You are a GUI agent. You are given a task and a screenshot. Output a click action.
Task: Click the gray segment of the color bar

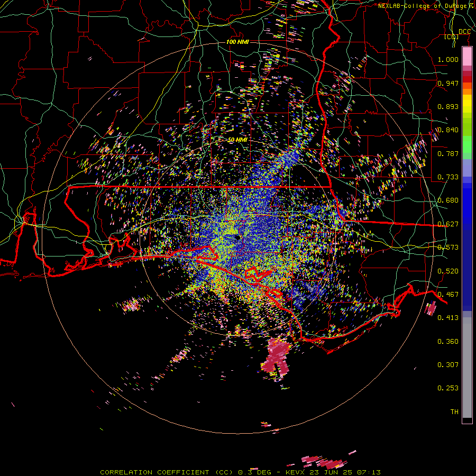pos(467,368)
